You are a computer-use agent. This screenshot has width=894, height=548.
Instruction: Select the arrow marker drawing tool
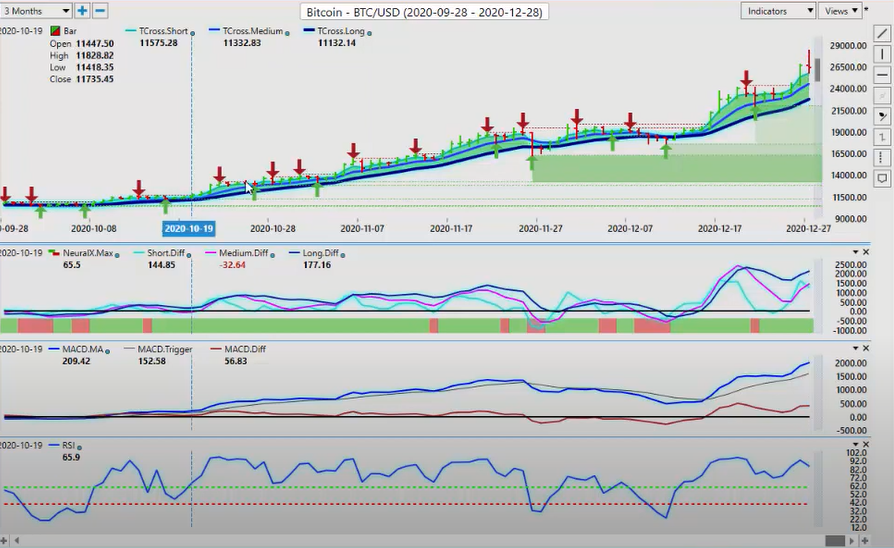pos(882,116)
